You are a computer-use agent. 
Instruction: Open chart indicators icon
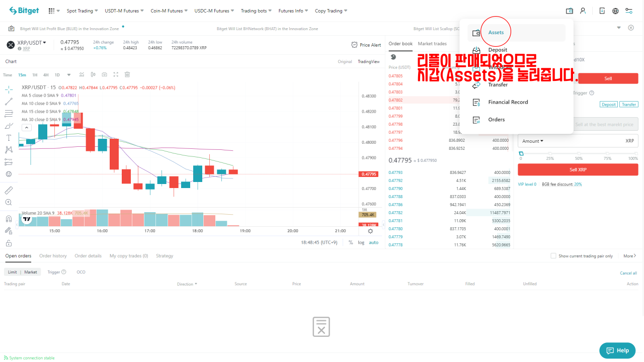click(82, 75)
